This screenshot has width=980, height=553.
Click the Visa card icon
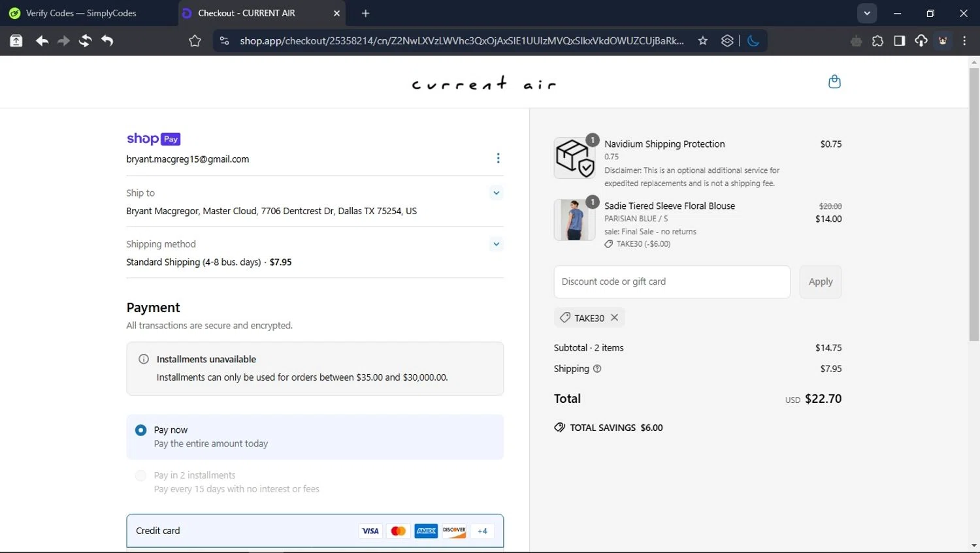[370, 531]
